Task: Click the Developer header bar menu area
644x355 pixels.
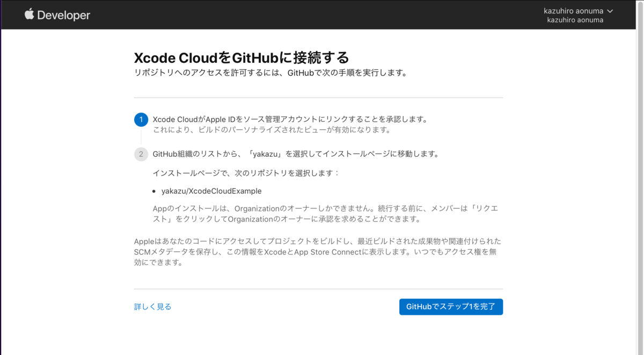Action: point(322,15)
